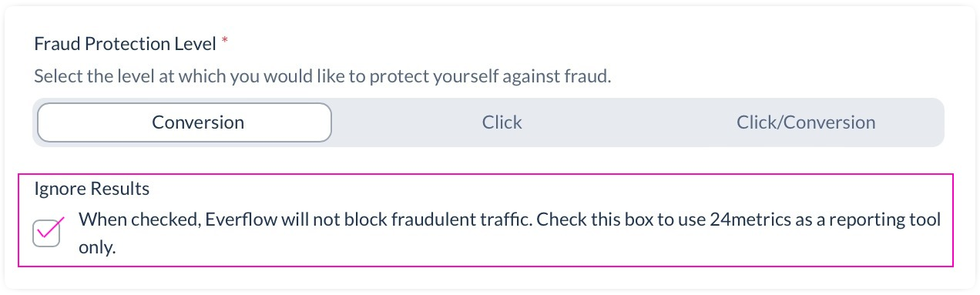Switch fraud protection to Click
The width and height of the screenshot is (980, 295).
click(x=502, y=122)
